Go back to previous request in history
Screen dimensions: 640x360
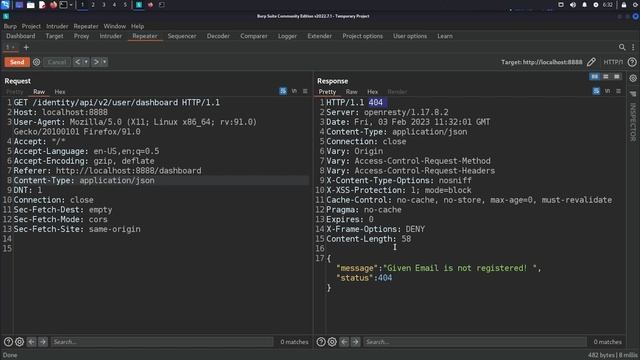[78, 62]
